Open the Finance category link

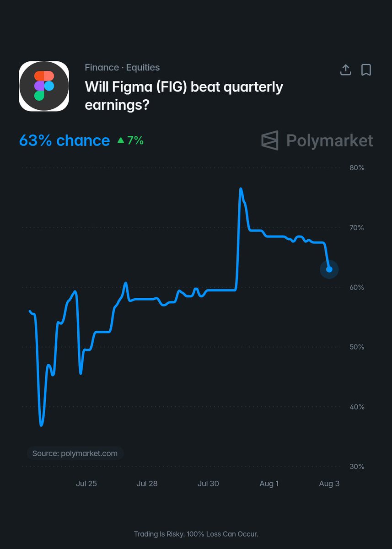[x=102, y=67]
